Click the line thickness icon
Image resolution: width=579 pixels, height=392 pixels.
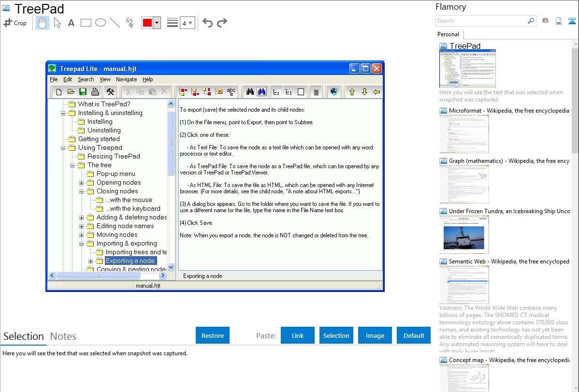[172, 23]
